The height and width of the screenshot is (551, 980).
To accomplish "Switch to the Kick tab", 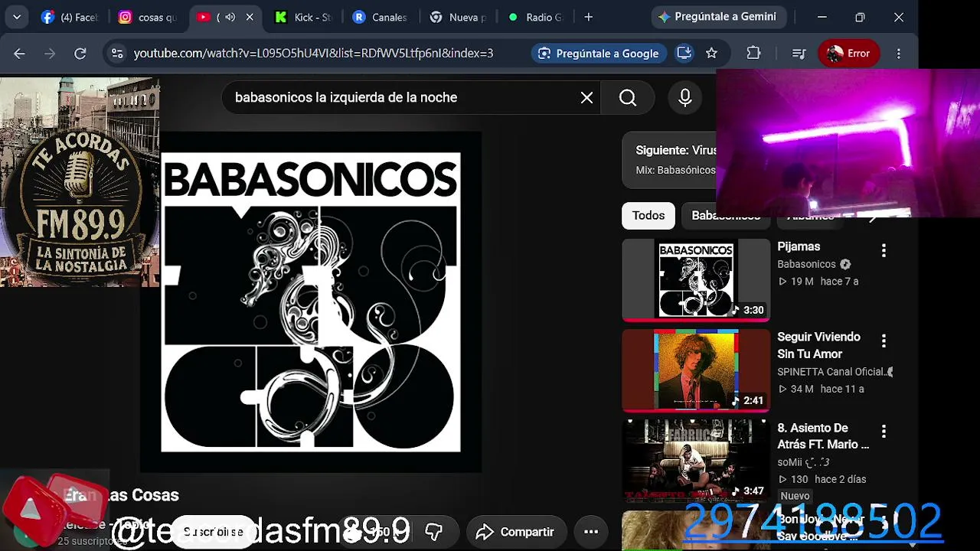I will [302, 17].
